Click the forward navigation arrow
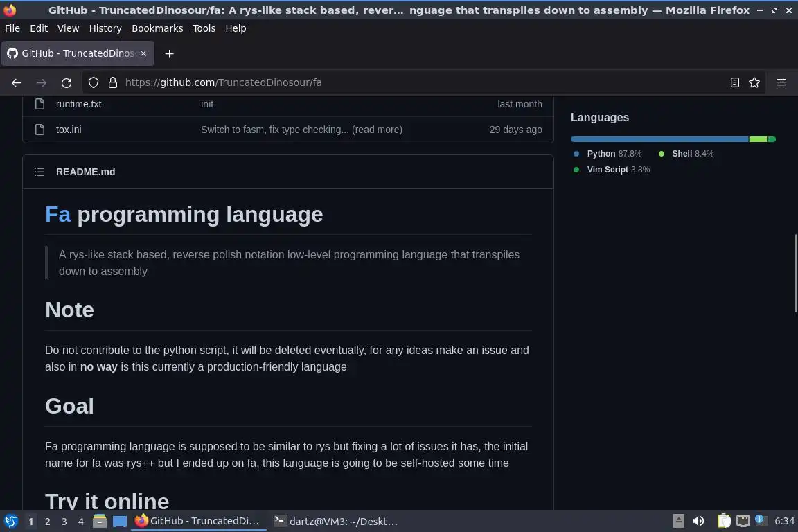The height and width of the screenshot is (532, 798). click(x=42, y=82)
